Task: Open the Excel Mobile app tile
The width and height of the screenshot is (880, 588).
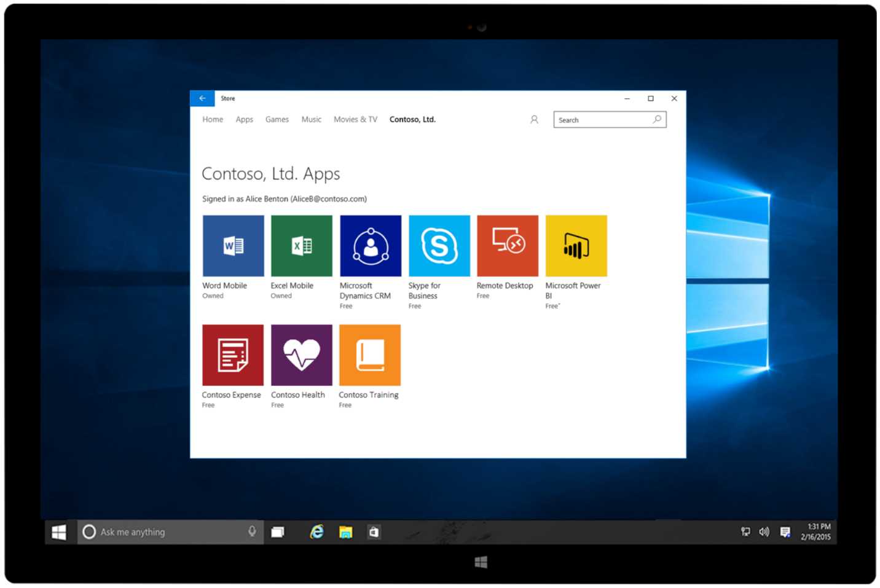Action: tap(301, 245)
